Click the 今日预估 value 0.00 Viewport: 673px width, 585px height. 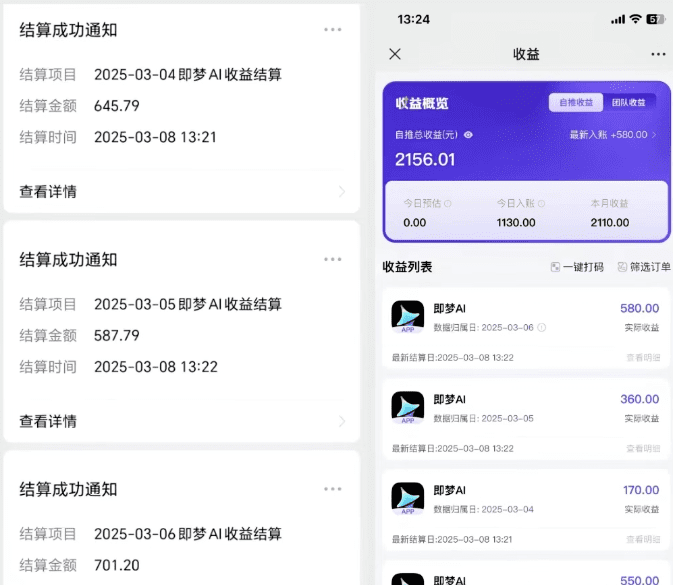point(415,223)
